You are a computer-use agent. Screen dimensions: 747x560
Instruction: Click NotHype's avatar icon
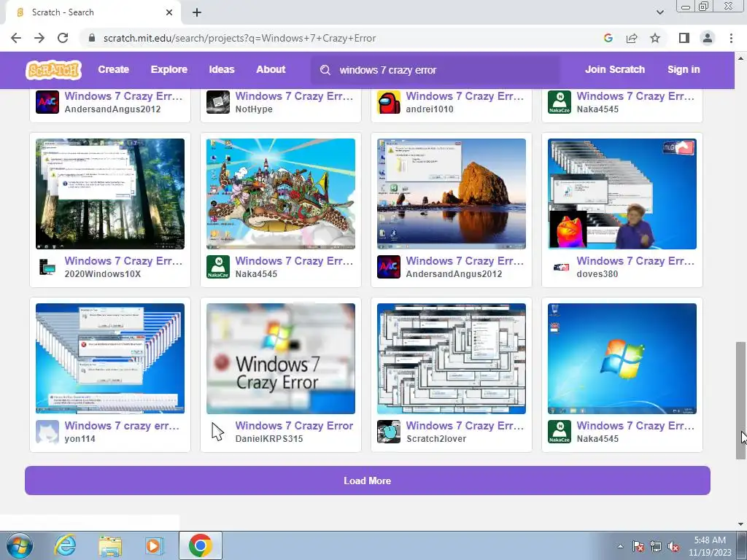pyautogui.click(x=218, y=102)
